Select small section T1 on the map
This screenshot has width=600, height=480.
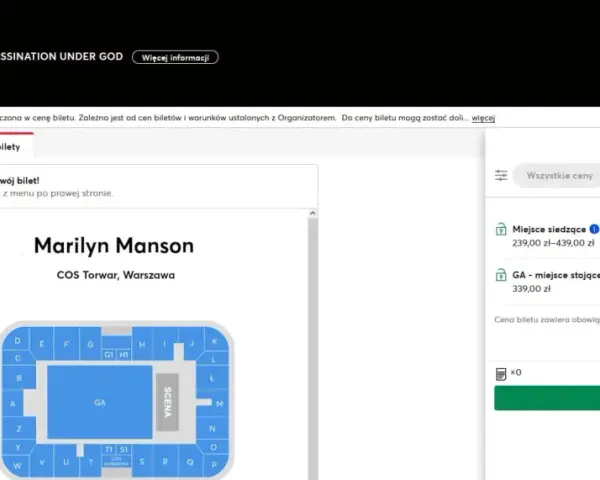pos(109,449)
